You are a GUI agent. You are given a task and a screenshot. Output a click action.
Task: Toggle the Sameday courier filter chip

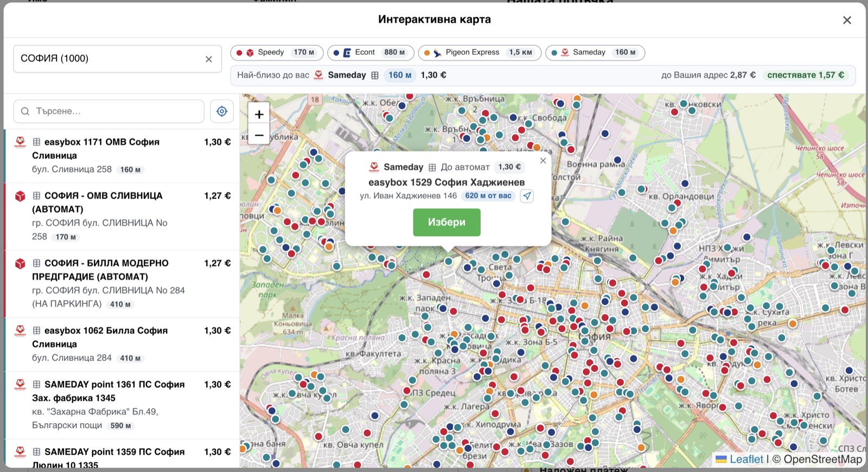tap(595, 53)
